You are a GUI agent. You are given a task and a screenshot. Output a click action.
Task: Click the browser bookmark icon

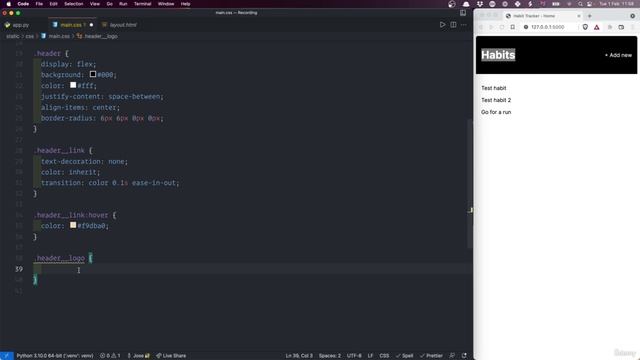[513, 27]
